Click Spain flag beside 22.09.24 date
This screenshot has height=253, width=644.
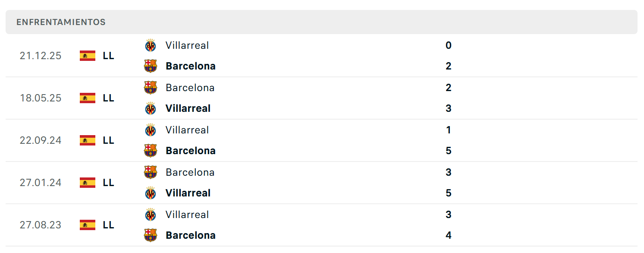click(88, 140)
